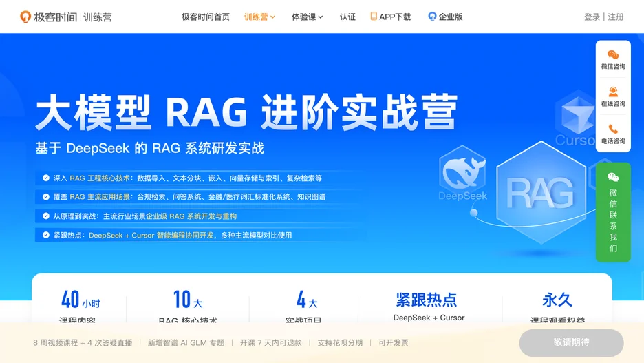
Task: Click 8 周视频课程 + 4 次答疑直播 text
Action: 83,343
